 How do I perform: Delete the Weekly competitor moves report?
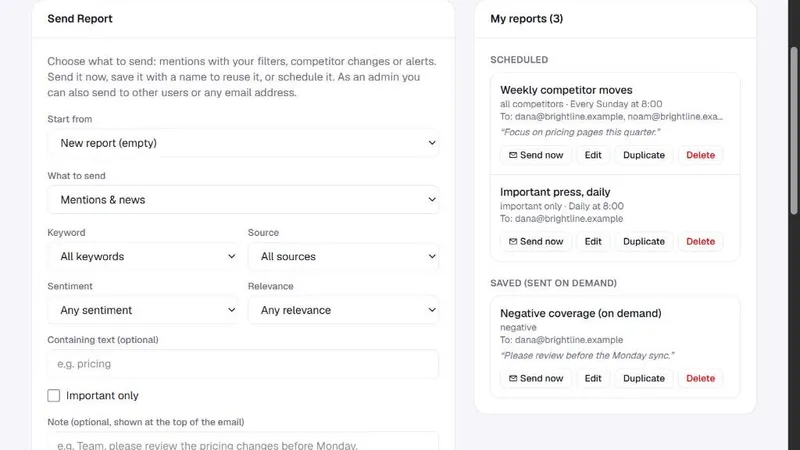pyautogui.click(x=701, y=155)
